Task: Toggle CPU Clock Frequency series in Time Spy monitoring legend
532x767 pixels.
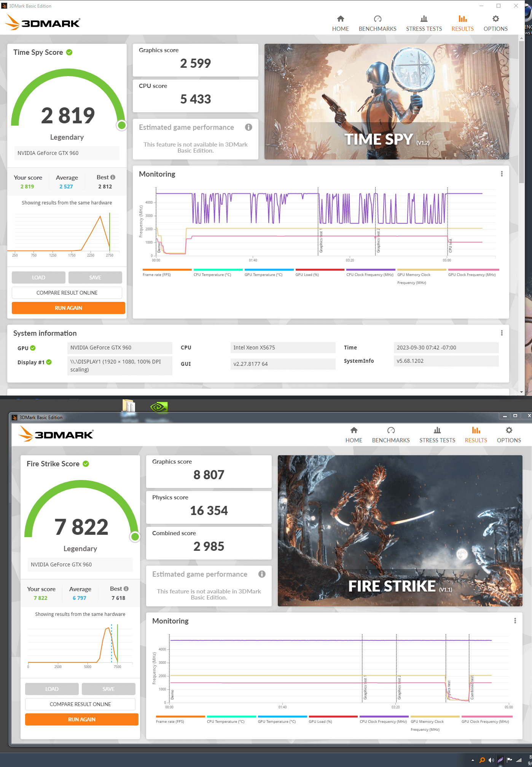Action: click(371, 273)
